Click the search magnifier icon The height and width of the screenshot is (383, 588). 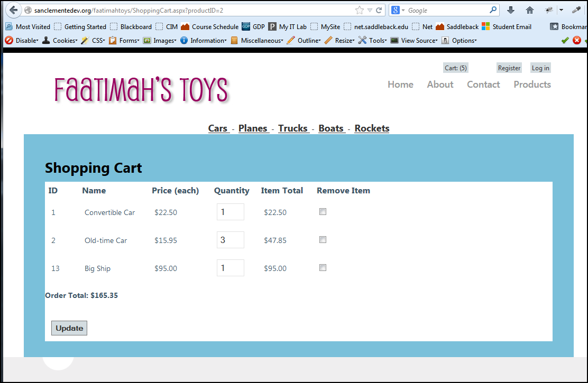pyautogui.click(x=493, y=10)
